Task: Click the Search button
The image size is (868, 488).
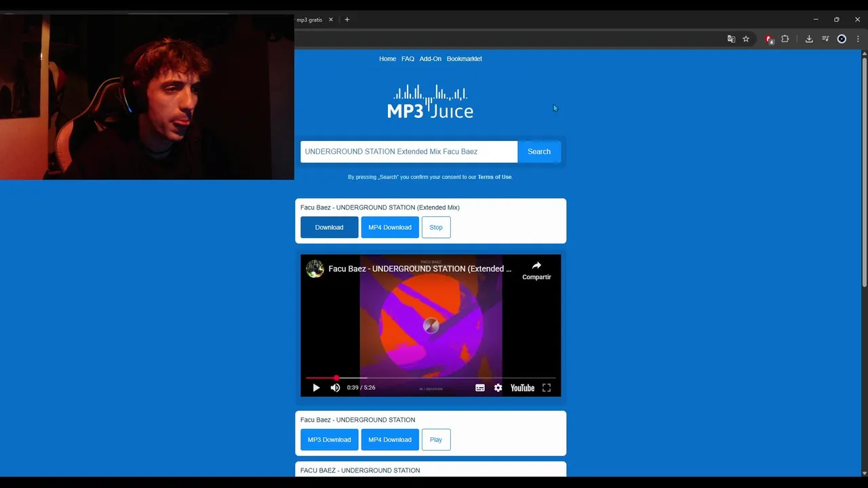Action: [x=539, y=152]
